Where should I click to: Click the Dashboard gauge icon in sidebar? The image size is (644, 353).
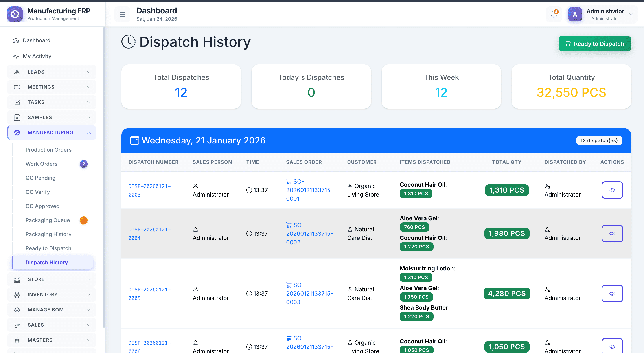[x=16, y=40]
